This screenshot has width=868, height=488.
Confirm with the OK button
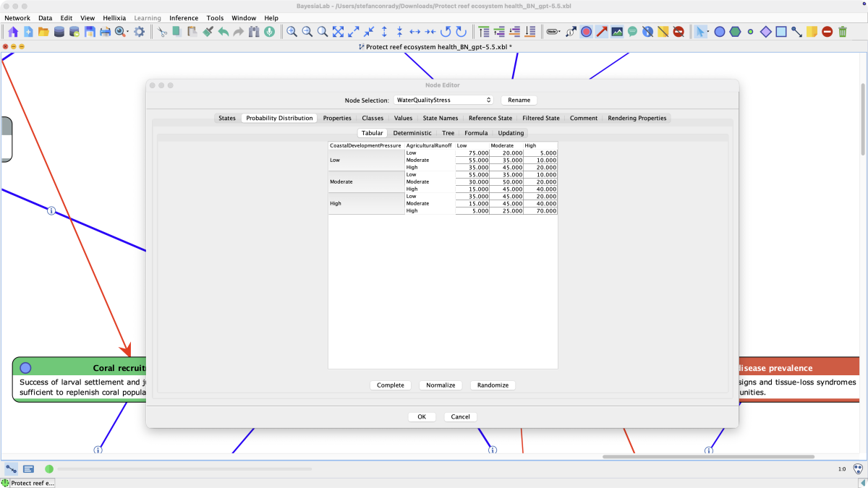point(422,416)
